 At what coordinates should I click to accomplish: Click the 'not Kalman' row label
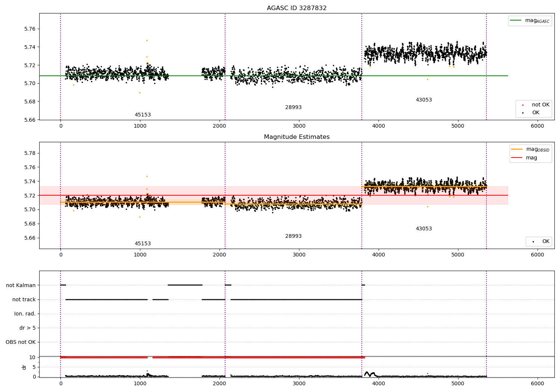click(x=21, y=285)
